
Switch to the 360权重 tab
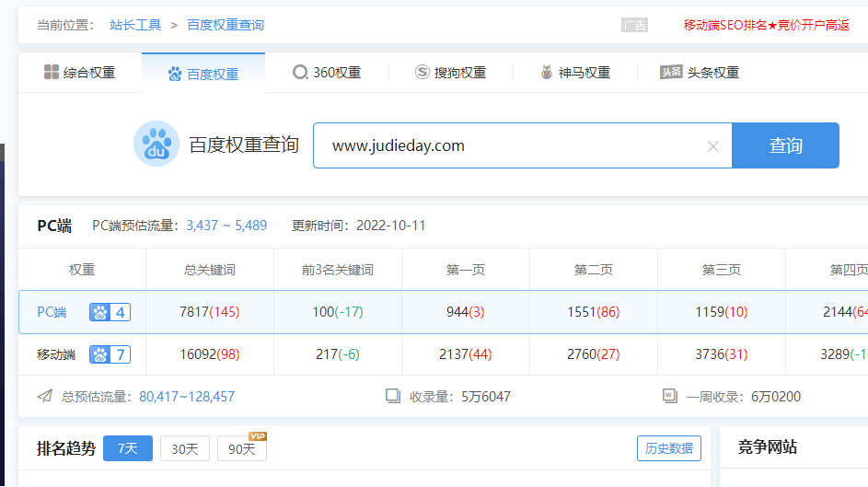pos(327,73)
